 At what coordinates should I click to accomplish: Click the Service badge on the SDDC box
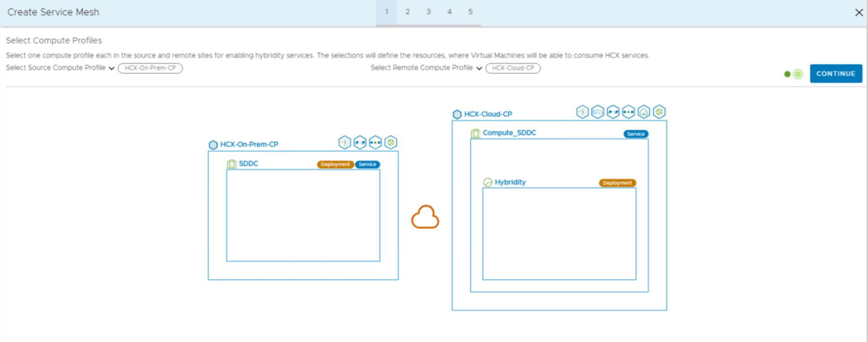pyautogui.click(x=367, y=164)
